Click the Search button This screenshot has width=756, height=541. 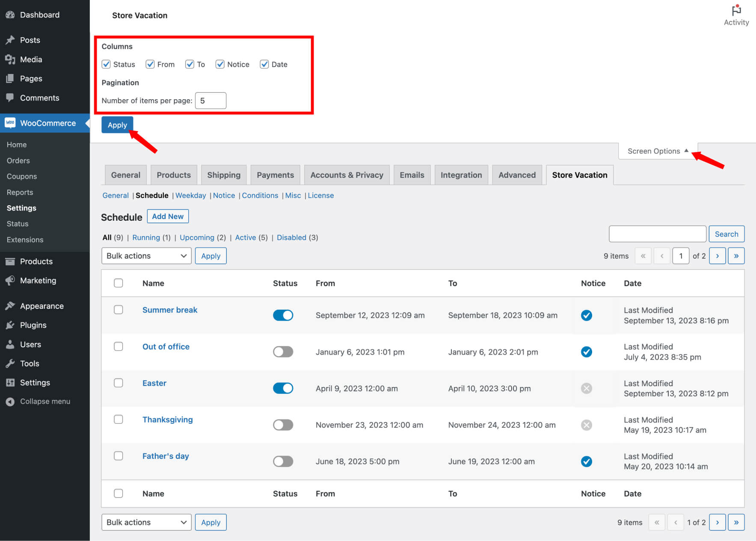pyautogui.click(x=726, y=234)
